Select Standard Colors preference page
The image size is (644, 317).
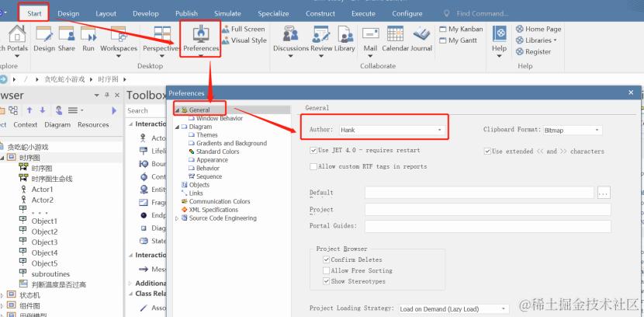pos(218,152)
